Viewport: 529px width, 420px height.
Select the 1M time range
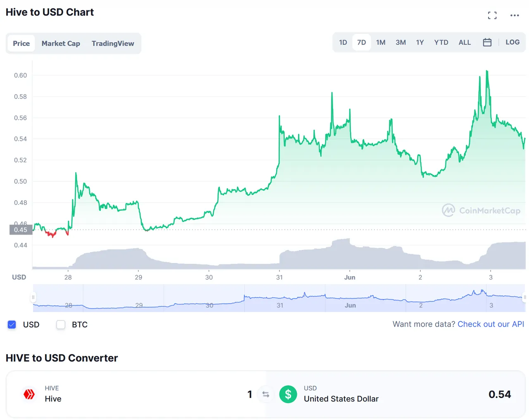[x=381, y=43]
